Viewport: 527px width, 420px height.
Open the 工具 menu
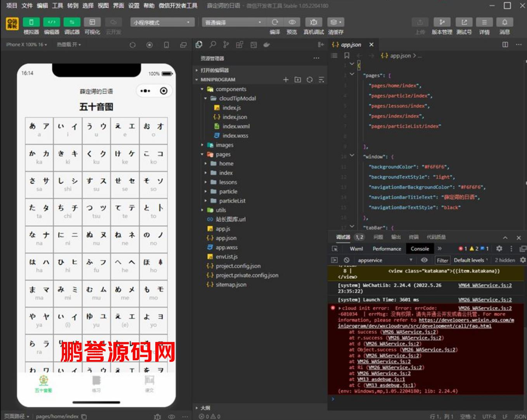[x=57, y=5]
